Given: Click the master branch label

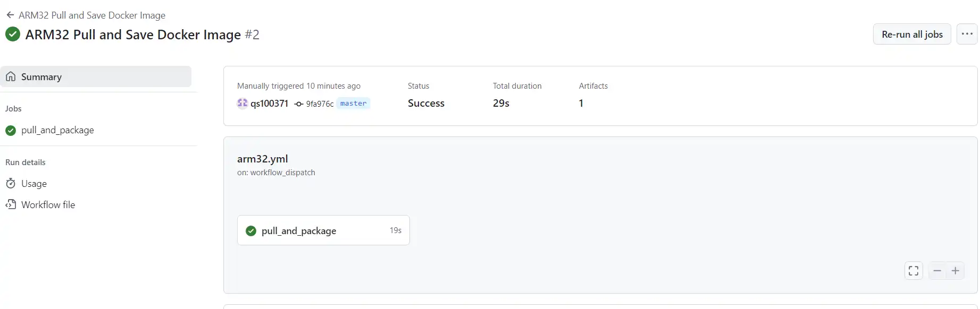Looking at the screenshot, I should (353, 104).
